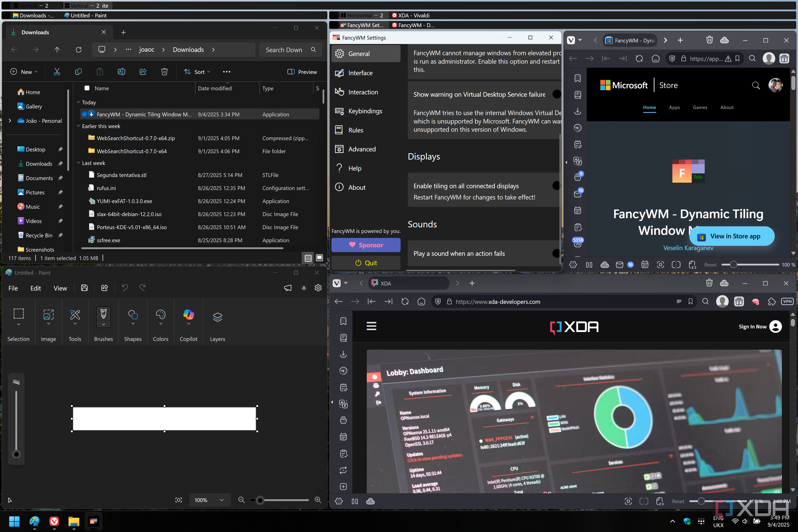This screenshot has width=798, height=532.
Task: Click the Cut icon in File Explorer
Action: (x=57, y=72)
